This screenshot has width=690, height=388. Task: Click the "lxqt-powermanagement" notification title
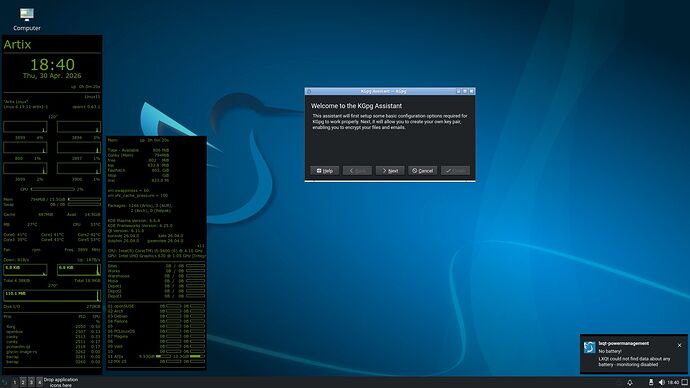tap(624, 344)
